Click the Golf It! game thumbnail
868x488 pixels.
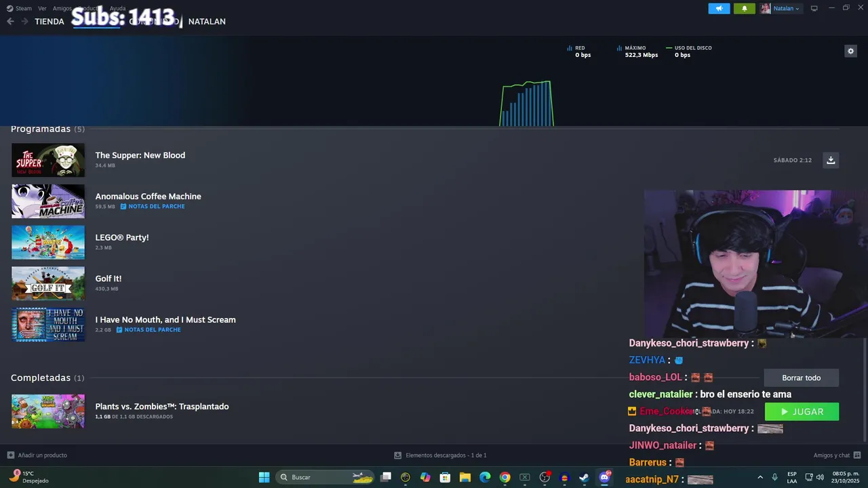click(48, 283)
